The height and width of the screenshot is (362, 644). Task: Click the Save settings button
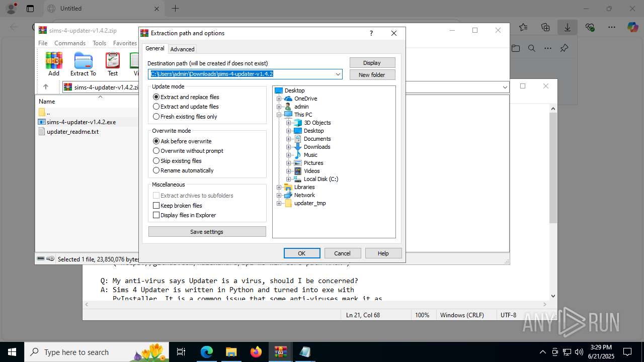pyautogui.click(x=207, y=232)
